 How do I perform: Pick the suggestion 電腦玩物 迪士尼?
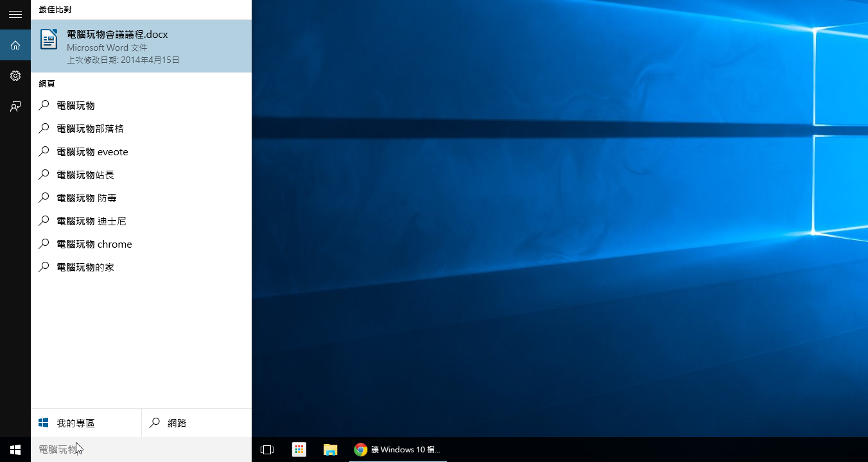point(141,221)
